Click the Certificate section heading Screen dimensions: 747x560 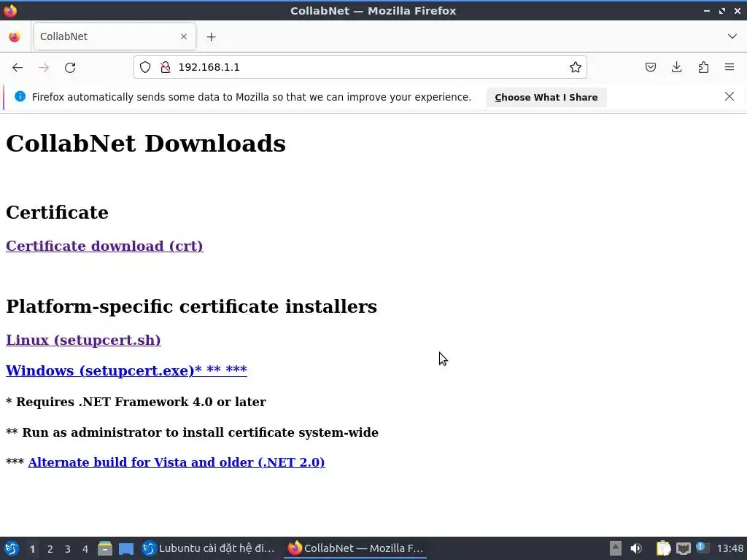(x=57, y=212)
